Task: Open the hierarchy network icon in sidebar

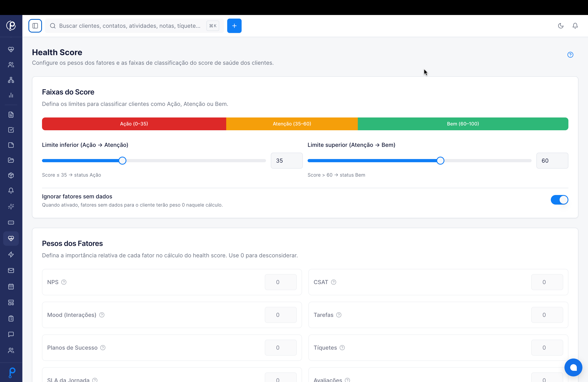Action: (11, 80)
